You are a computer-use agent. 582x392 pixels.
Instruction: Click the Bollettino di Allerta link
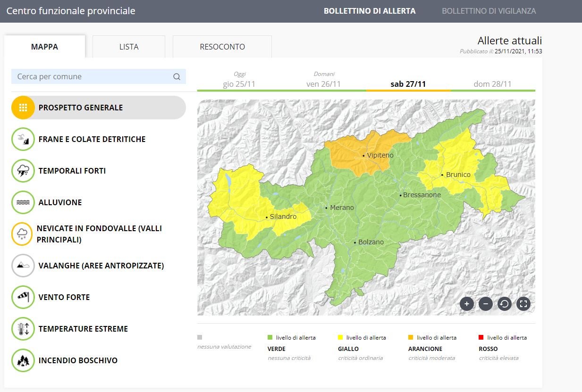coord(370,11)
